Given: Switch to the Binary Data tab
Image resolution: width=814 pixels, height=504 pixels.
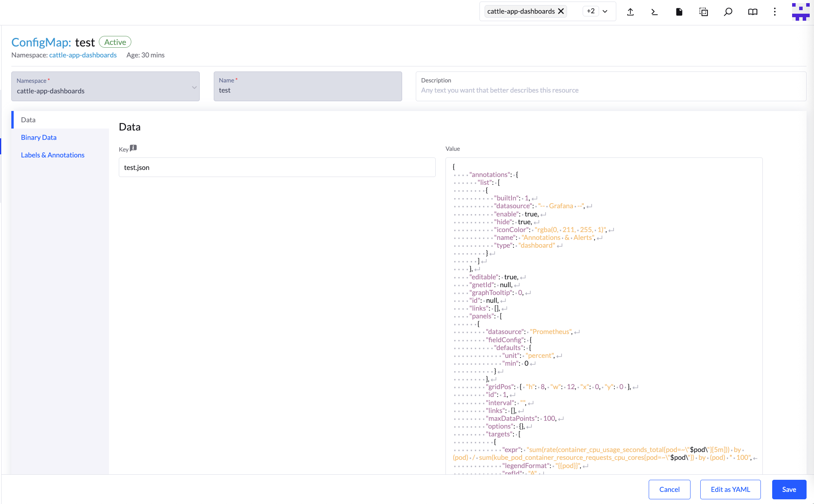Looking at the screenshot, I should point(39,138).
